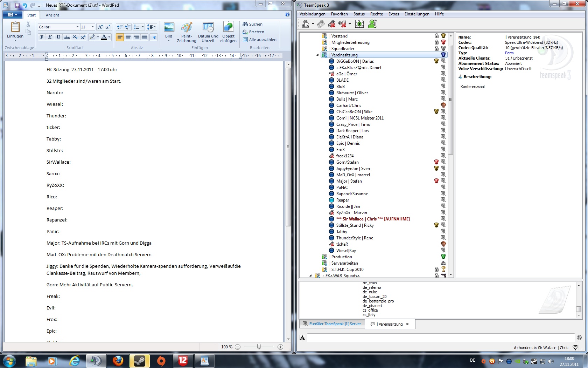Toggle bold (F) formatting
The image size is (588, 368).
coord(42,37)
